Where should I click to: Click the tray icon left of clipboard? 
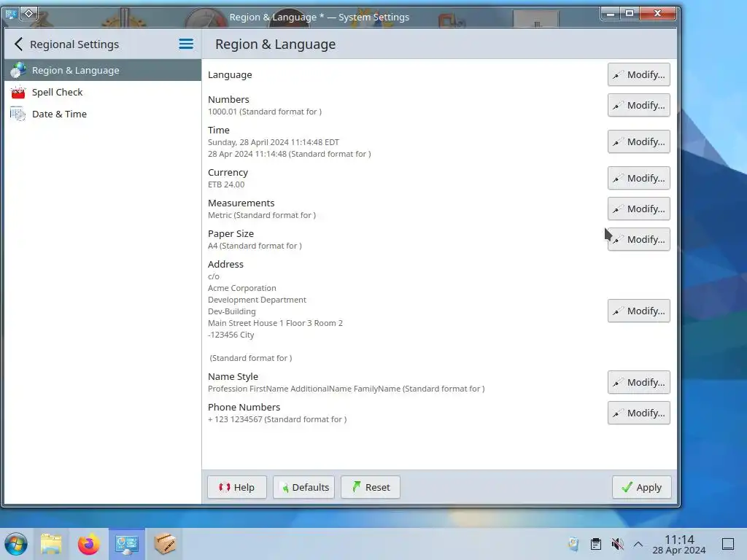573,544
